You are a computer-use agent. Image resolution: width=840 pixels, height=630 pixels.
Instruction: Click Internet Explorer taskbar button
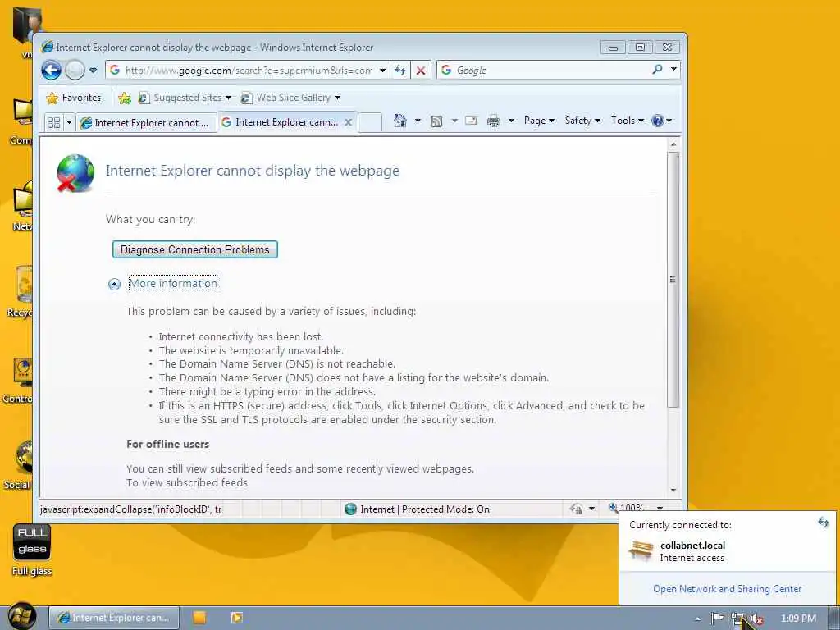[x=113, y=618]
